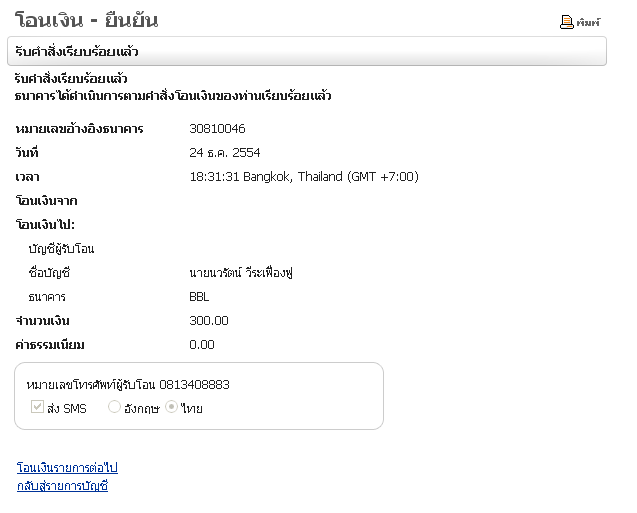
Task: Click the date value 24 ธ.ค. 2554
Action: 225,153
